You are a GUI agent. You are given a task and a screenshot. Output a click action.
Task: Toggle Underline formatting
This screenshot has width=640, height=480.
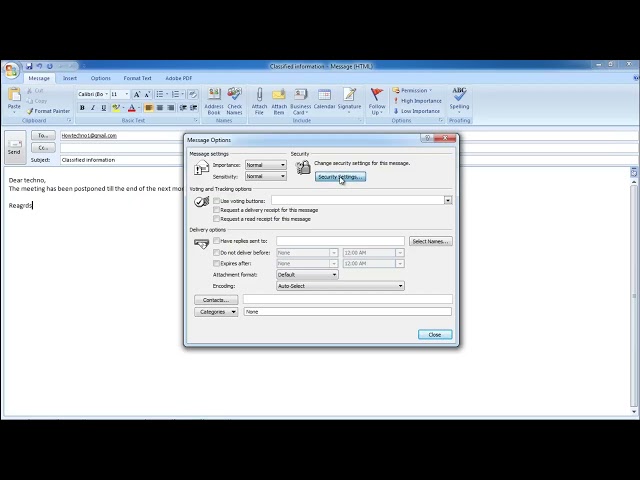104,108
